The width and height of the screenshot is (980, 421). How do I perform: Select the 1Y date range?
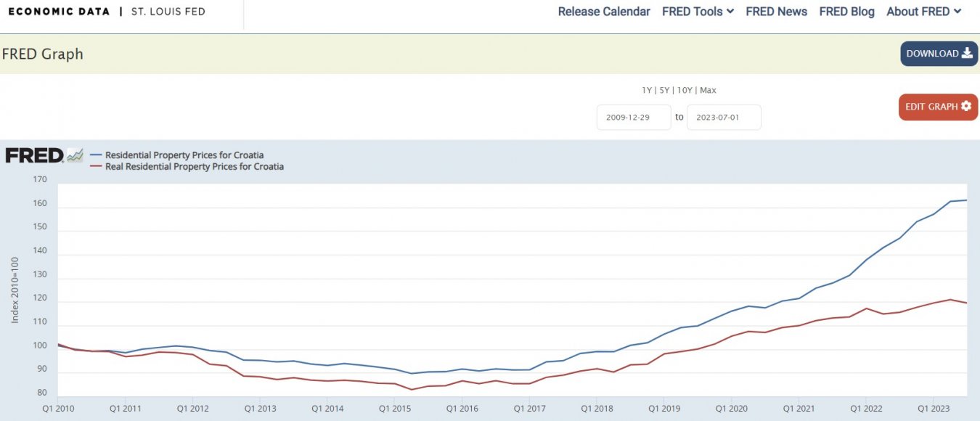pos(646,90)
